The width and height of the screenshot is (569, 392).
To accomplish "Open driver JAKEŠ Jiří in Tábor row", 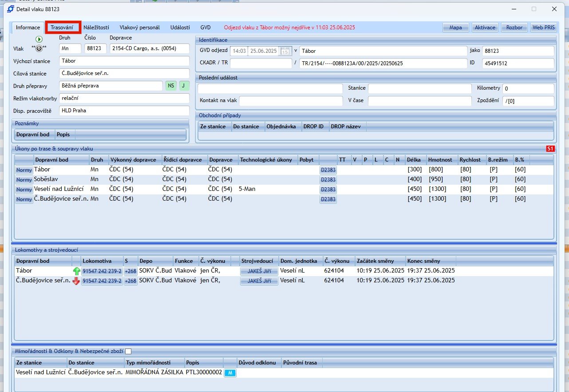I will [259, 271].
